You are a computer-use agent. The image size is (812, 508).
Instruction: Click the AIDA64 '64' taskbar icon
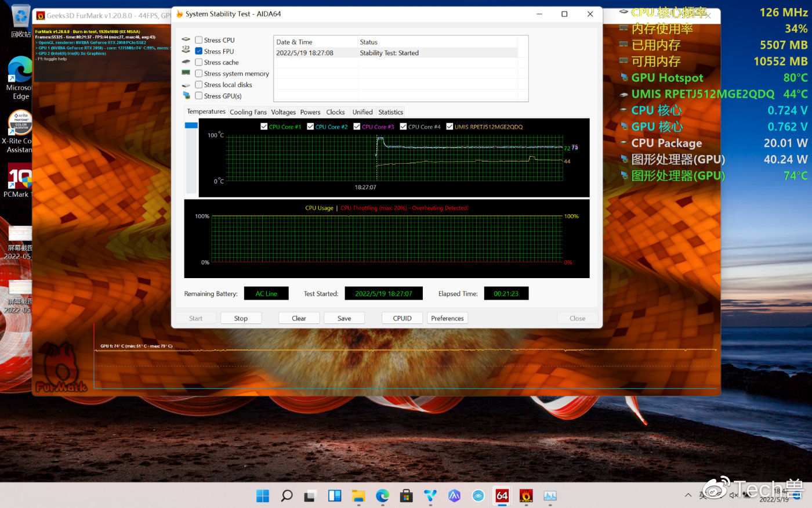tap(502, 496)
